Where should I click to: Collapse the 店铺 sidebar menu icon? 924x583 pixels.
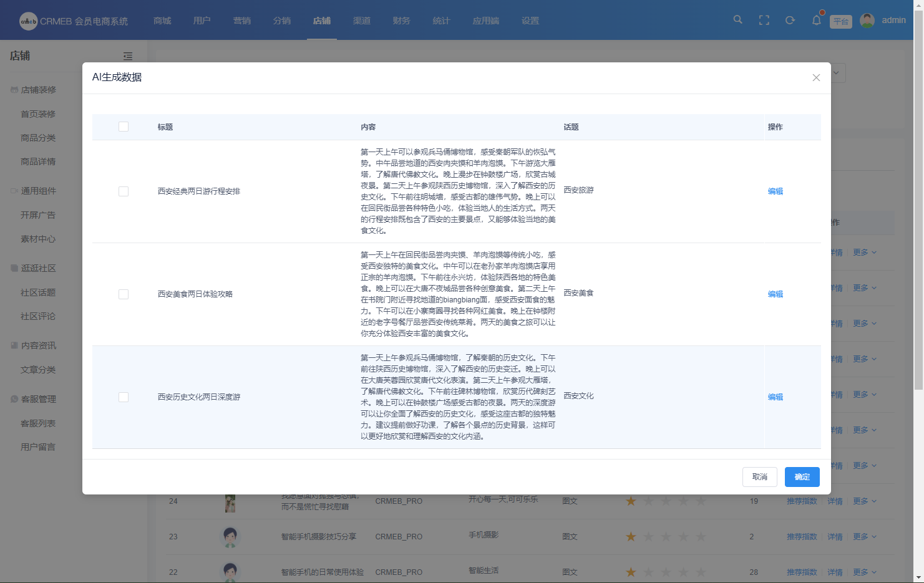tap(128, 56)
